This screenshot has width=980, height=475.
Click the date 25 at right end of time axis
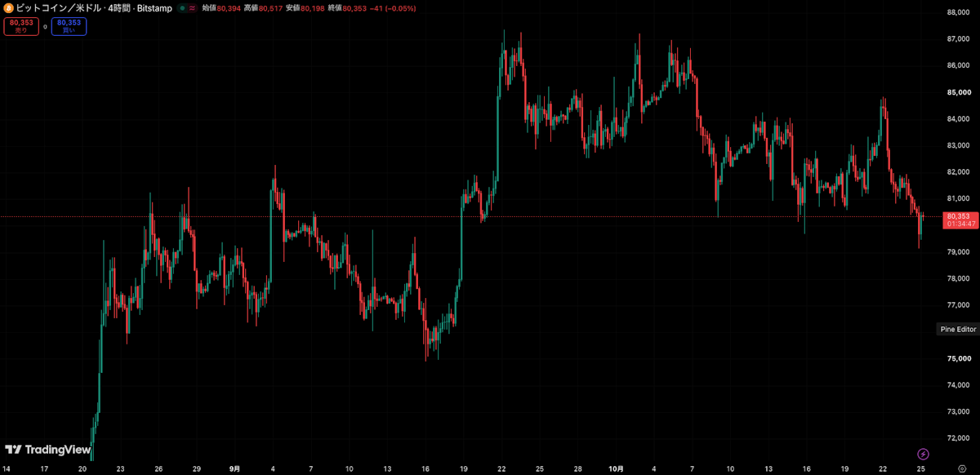pyautogui.click(x=921, y=469)
